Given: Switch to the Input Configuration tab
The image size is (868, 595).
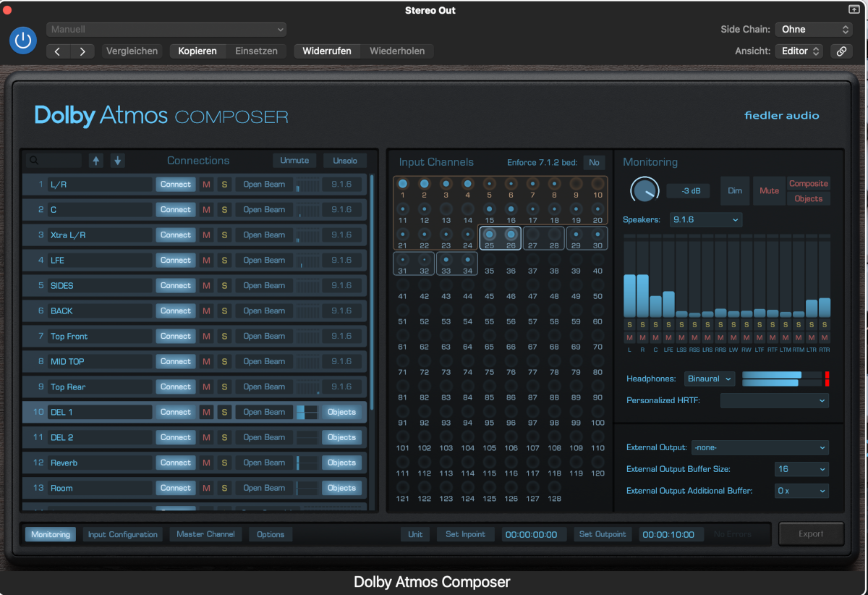Looking at the screenshot, I should [x=123, y=534].
